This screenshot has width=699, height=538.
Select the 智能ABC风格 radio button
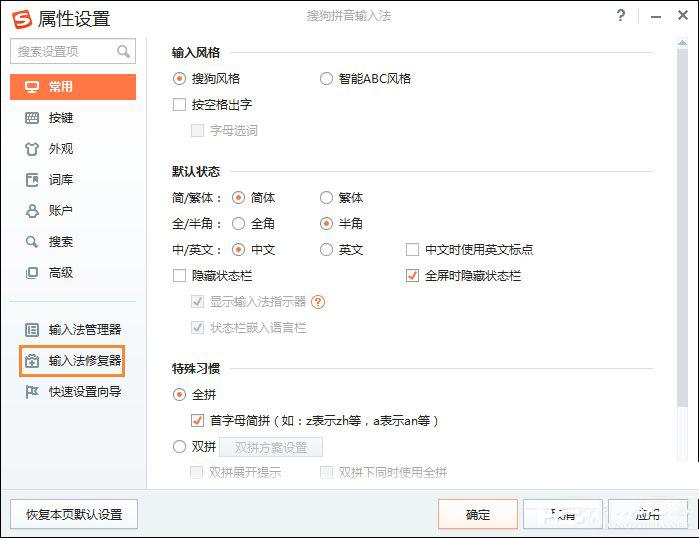point(326,79)
